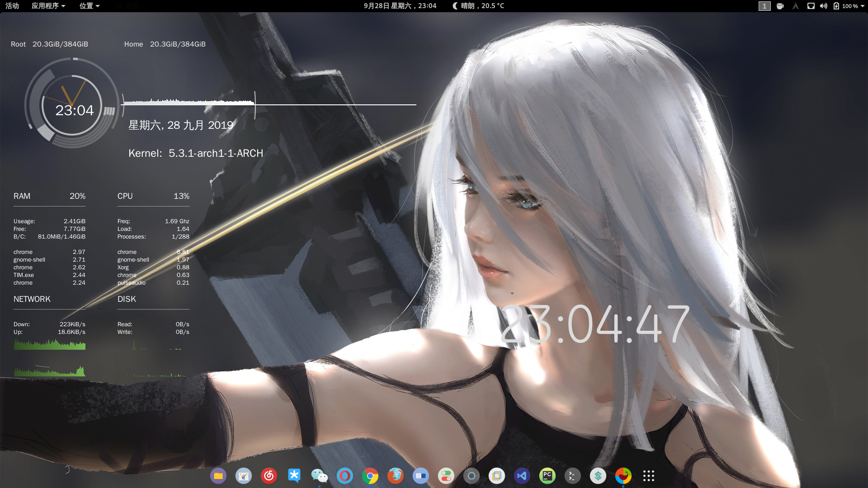Launch Visual Studio Code from the dock

(522, 476)
